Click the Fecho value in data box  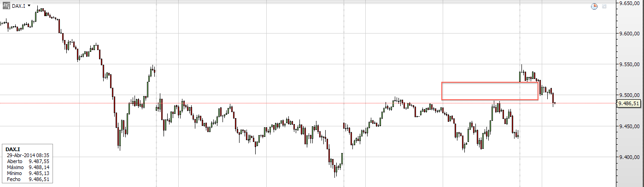tap(39, 179)
